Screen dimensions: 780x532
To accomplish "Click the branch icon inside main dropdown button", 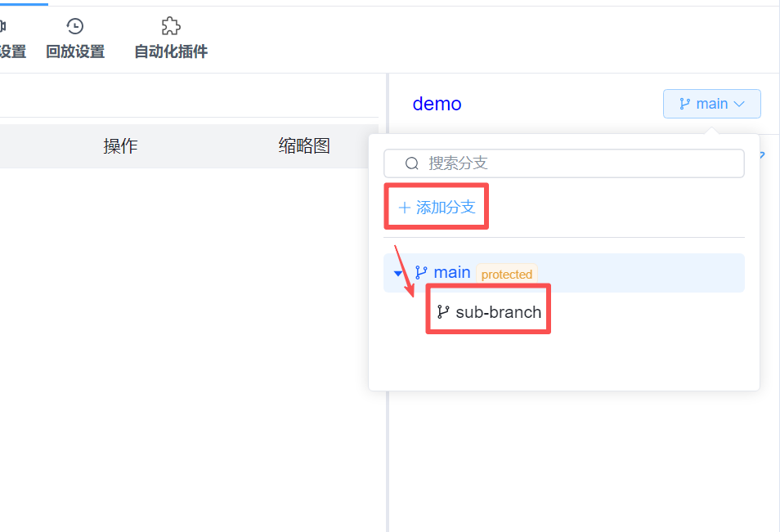I will [684, 104].
